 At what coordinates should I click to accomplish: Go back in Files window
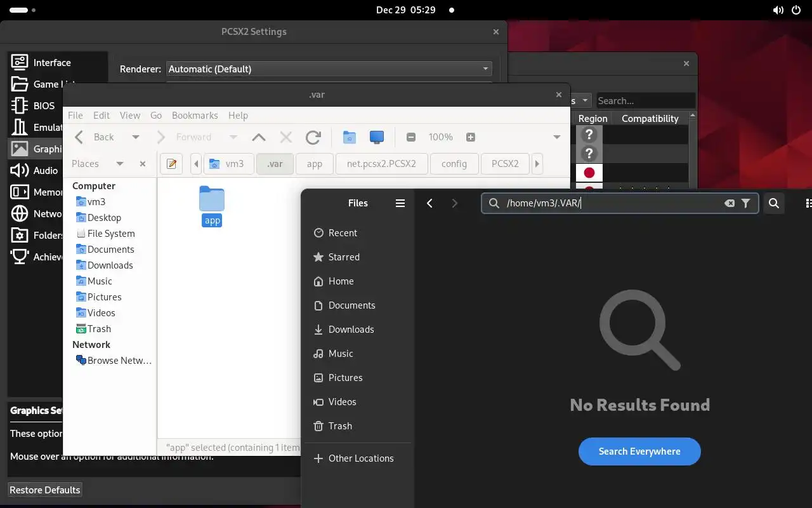click(430, 203)
